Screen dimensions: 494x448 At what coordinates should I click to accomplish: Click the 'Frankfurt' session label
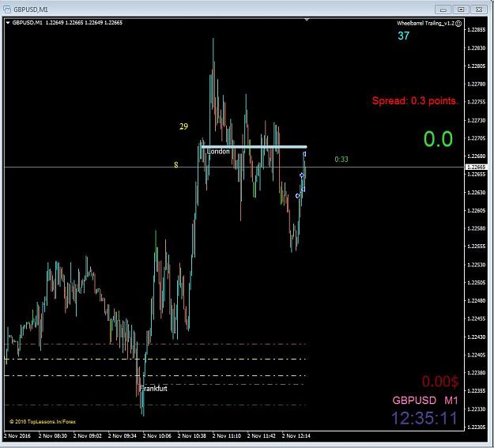click(153, 389)
